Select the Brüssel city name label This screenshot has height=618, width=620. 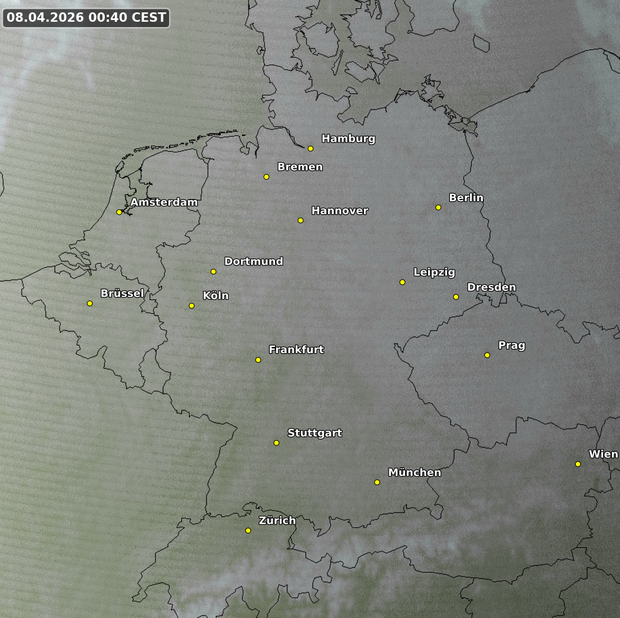coord(122,293)
